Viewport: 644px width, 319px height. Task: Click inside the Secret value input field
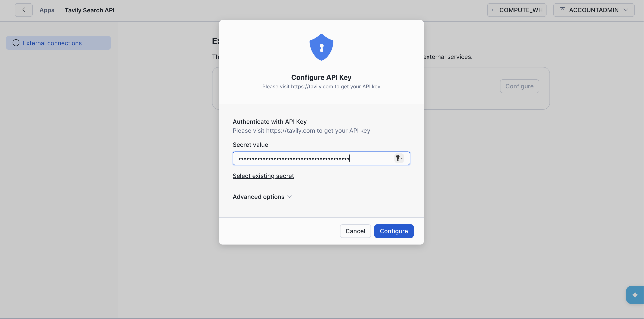tap(300, 158)
